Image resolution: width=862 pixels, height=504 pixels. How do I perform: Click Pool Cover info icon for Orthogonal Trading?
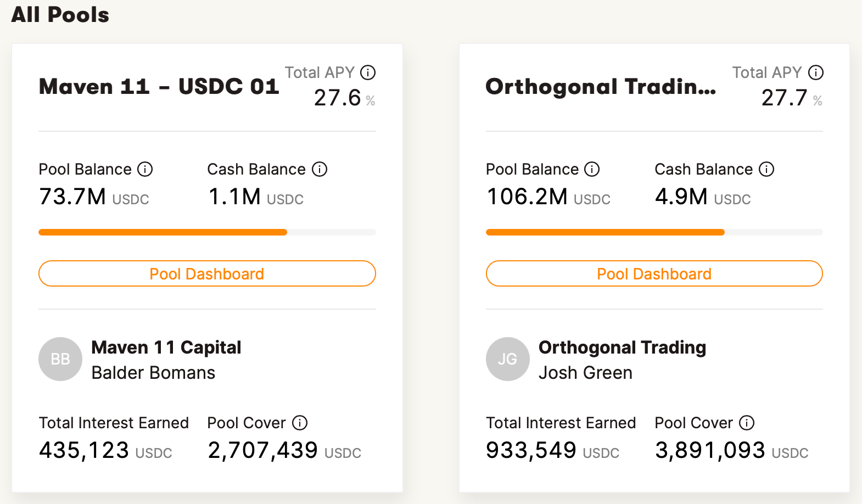tap(747, 423)
